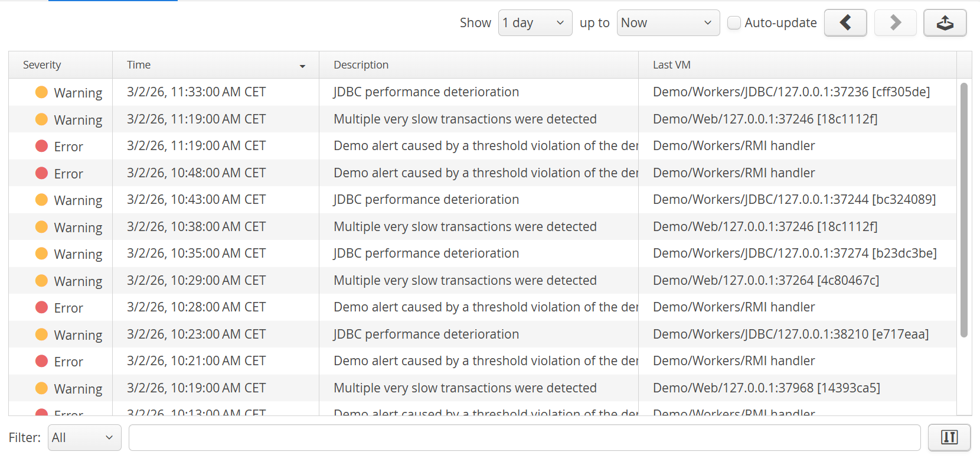Select VM entry Demo/Web/127.0.0.1:37264 [4c80467c]

click(x=766, y=281)
